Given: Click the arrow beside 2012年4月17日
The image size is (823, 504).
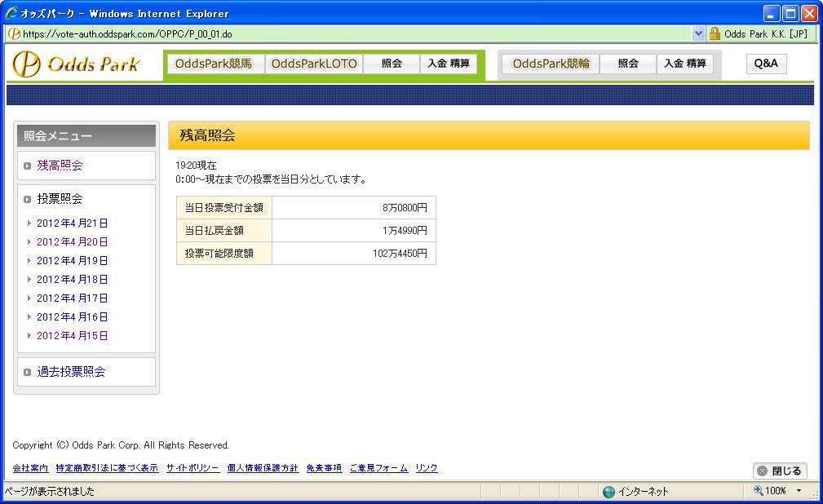Looking at the screenshot, I should pos(29,298).
